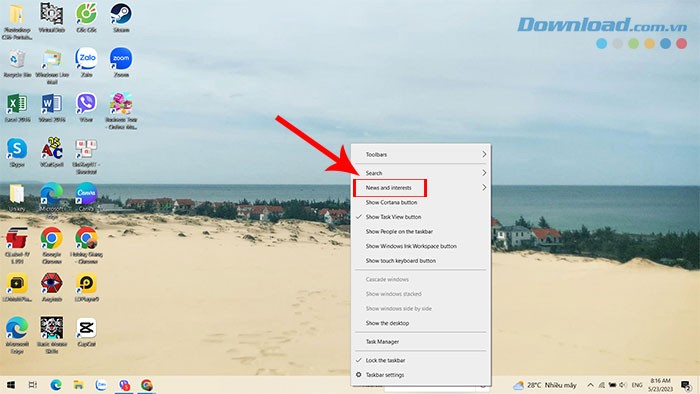Select Chrome shortcut with profile photo badge
Screen dimensions: 700x394
[x=86, y=245]
